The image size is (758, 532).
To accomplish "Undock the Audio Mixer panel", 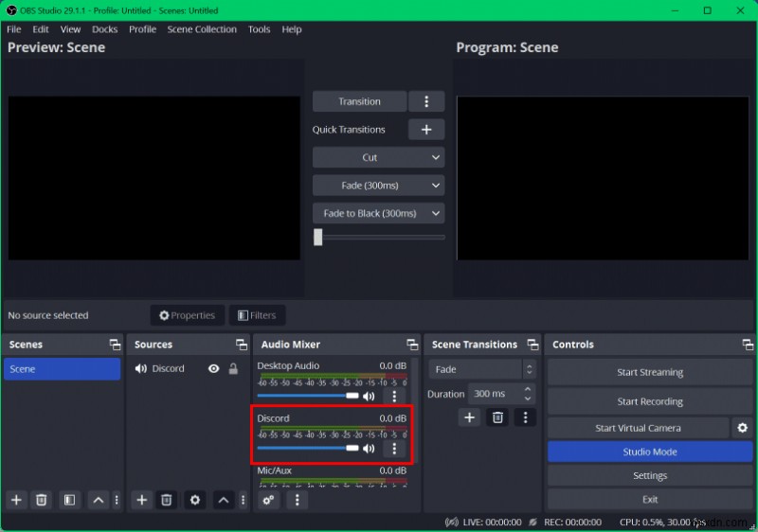I will point(412,345).
